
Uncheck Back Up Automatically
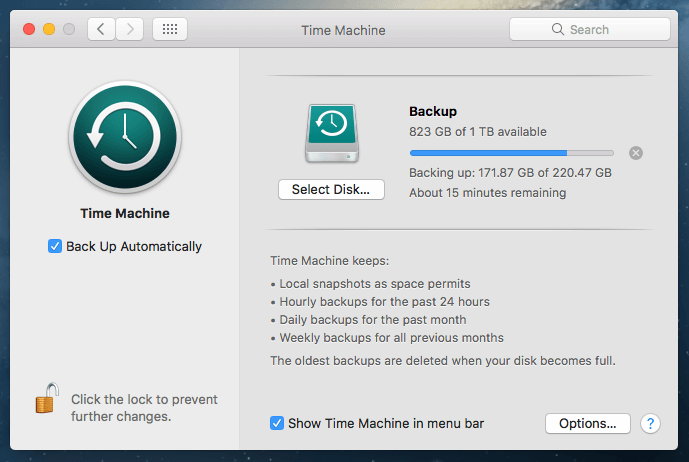tap(55, 246)
